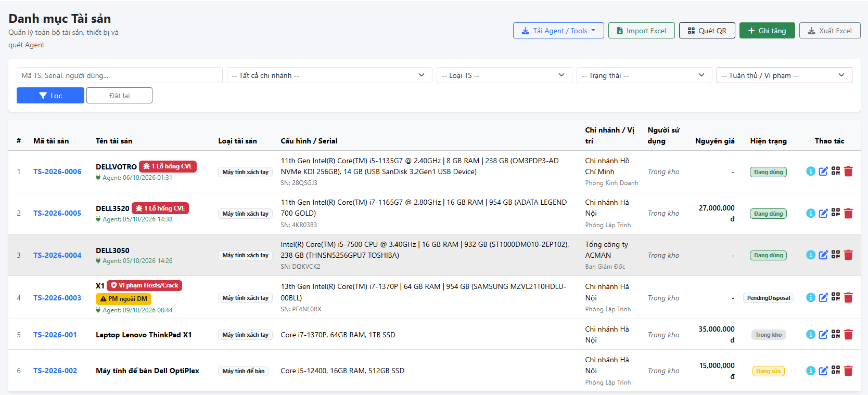Open the 'Tất cả chi nhánh' branch dropdown

329,75
